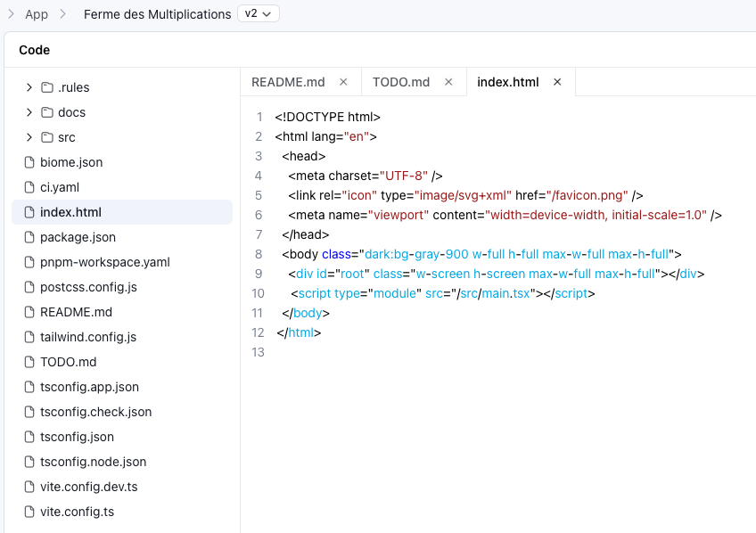Image resolution: width=756 pixels, height=533 pixels.
Task: Click the vite.config.ts file icon
Action: click(x=29, y=512)
